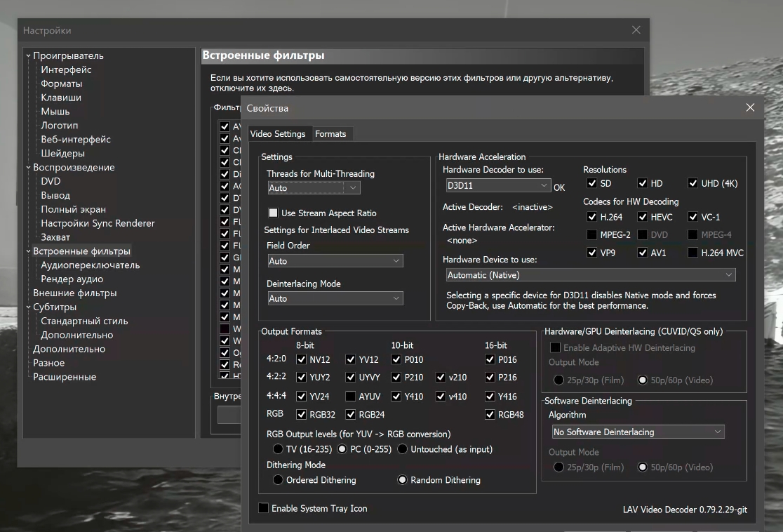Go to Внешние фильтры settings page
Screen dimensions: 783x532
[74, 293]
